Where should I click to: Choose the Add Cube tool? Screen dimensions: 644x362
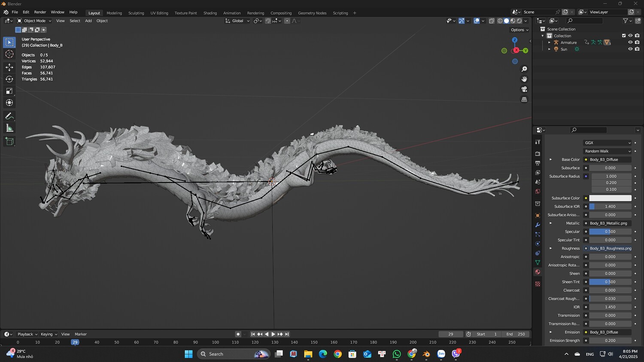pyautogui.click(x=9, y=141)
